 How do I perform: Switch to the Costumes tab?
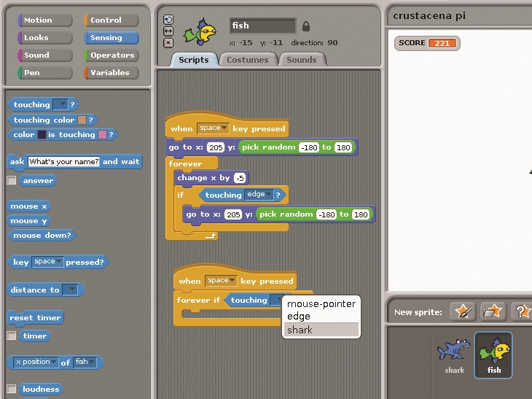(248, 60)
